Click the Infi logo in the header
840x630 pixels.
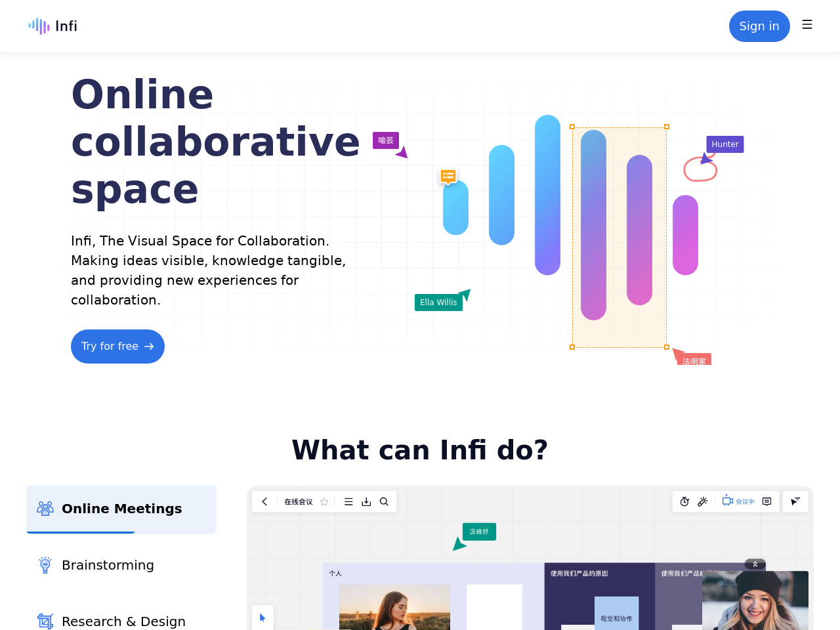52,26
